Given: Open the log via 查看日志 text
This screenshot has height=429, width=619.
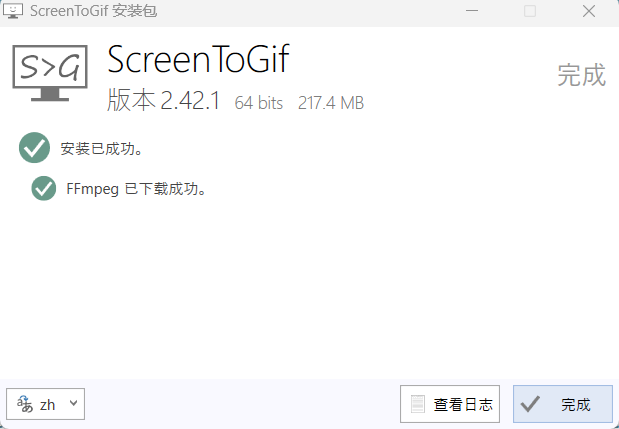Looking at the screenshot, I should (x=462, y=405).
